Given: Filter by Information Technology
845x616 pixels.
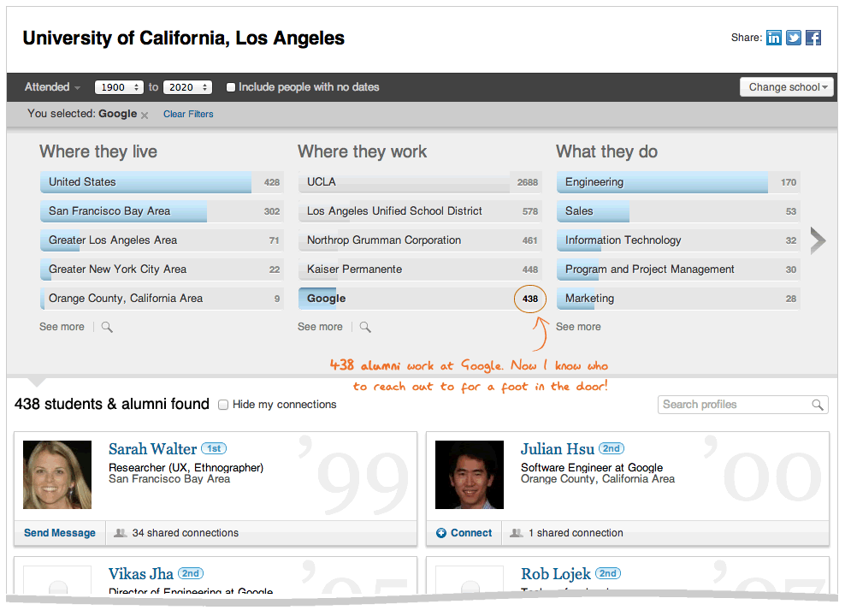Looking at the screenshot, I should [x=678, y=240].
